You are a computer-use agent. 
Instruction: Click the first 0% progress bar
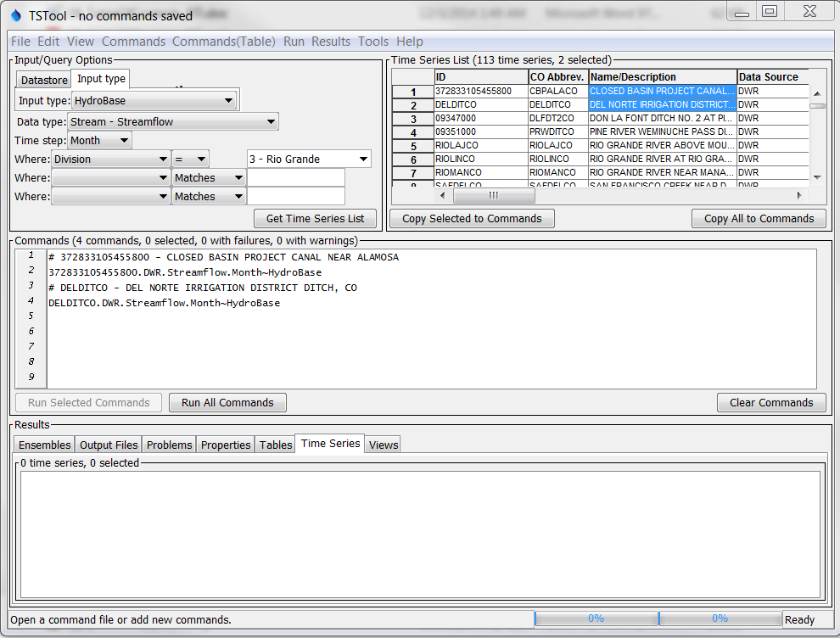coord(595,618)
